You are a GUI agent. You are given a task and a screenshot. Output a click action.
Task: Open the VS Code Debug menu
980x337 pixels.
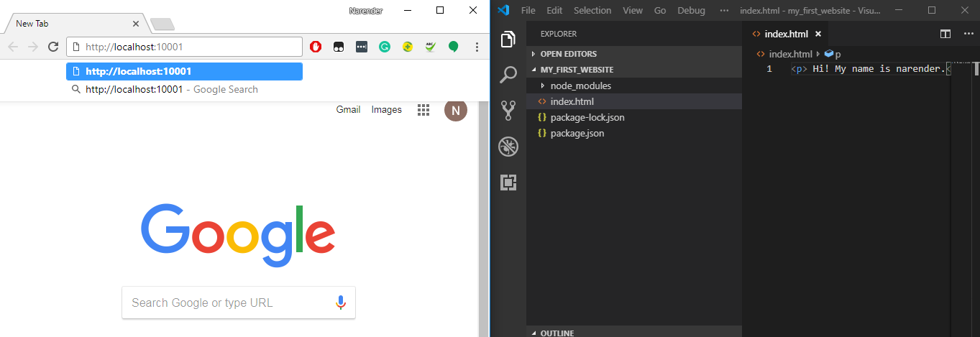tap(691, 10)
